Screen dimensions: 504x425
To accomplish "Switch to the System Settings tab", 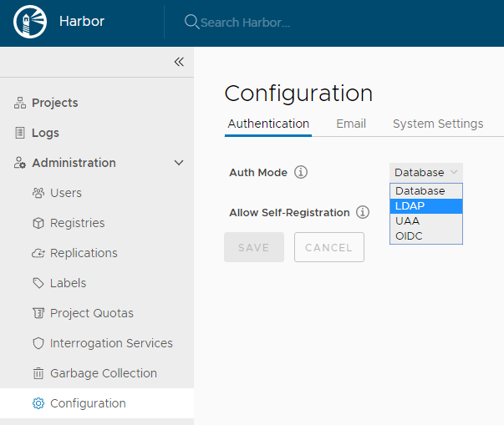I will [x=438, y=124].
